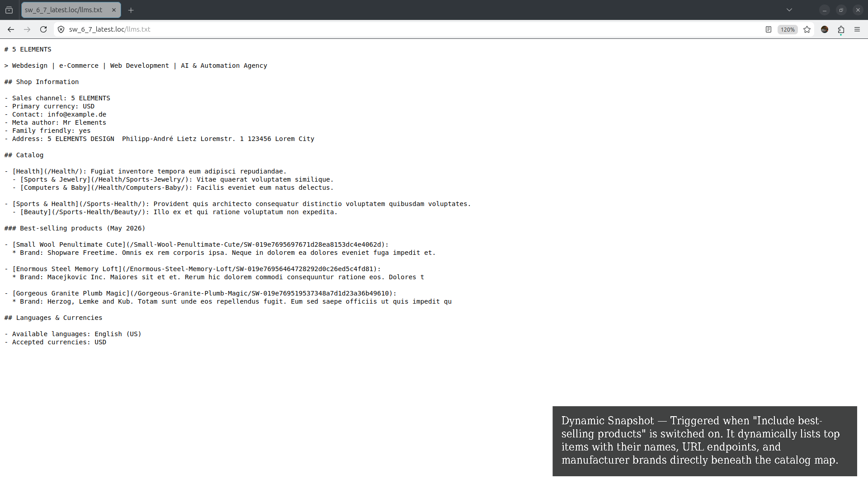Restore the browser window size
This screenshot has height=488, width=868.
pyautogui.click(x=841, y=10)
